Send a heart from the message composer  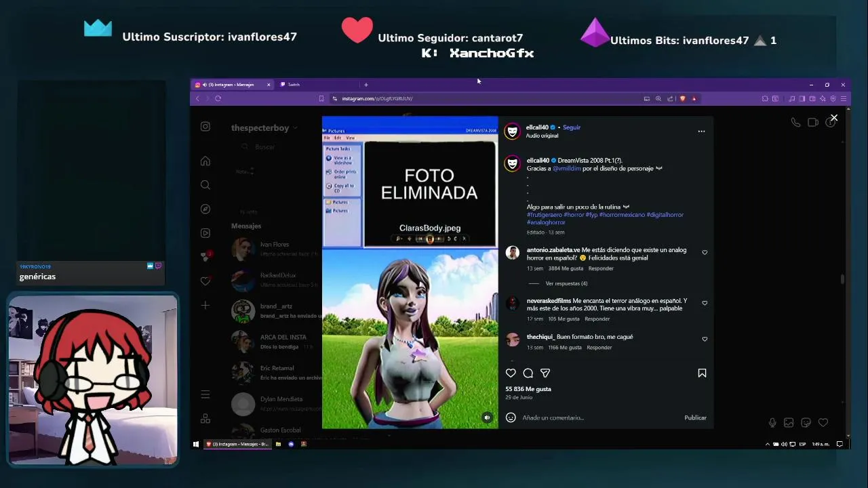(823, 423)
